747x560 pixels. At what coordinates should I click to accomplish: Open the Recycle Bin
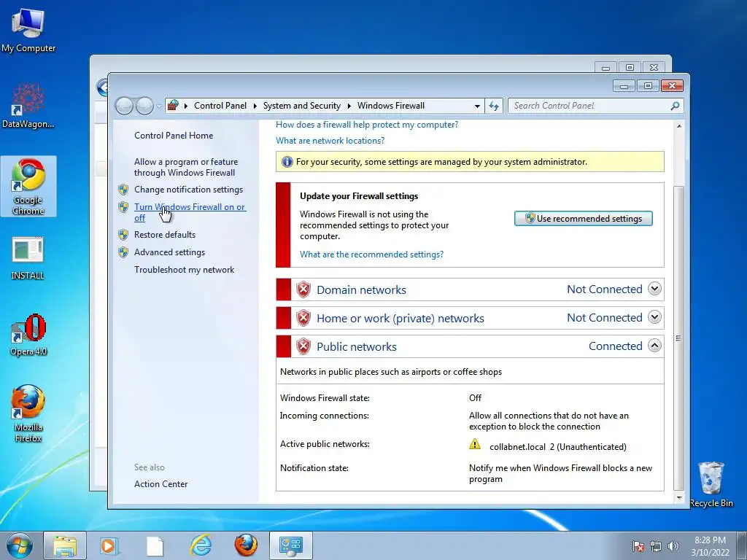(x=711, y=484)
